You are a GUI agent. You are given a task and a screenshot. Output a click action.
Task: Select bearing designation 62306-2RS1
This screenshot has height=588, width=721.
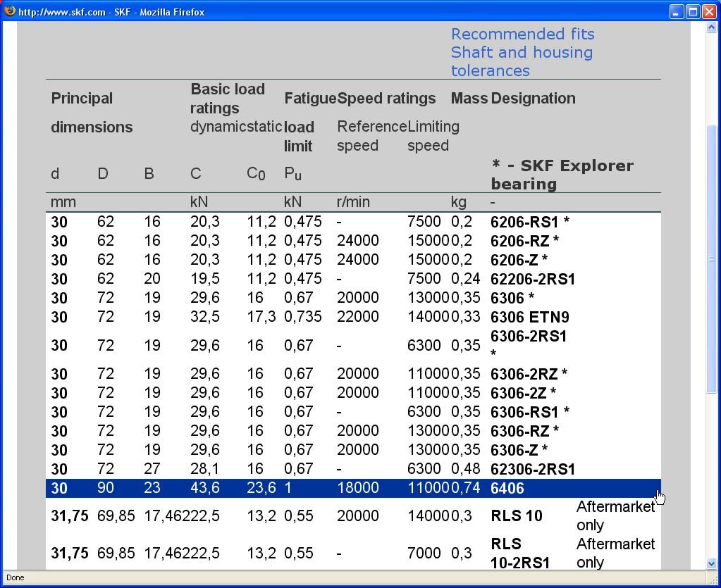coord(533,469)
